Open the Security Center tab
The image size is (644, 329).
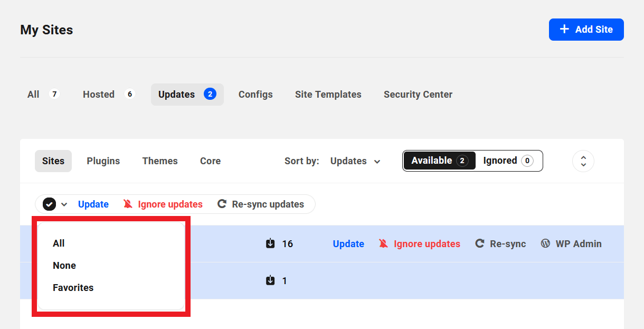tap(418, 95)
